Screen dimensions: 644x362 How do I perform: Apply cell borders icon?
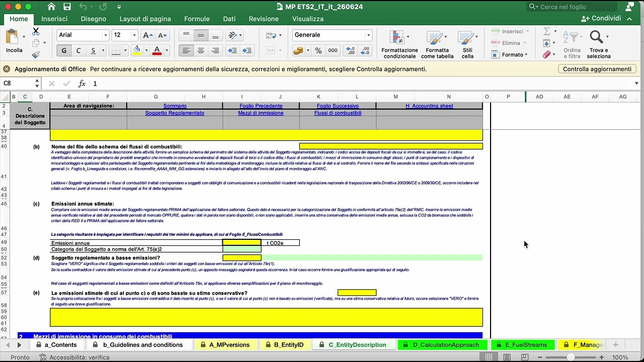[116, 51]
